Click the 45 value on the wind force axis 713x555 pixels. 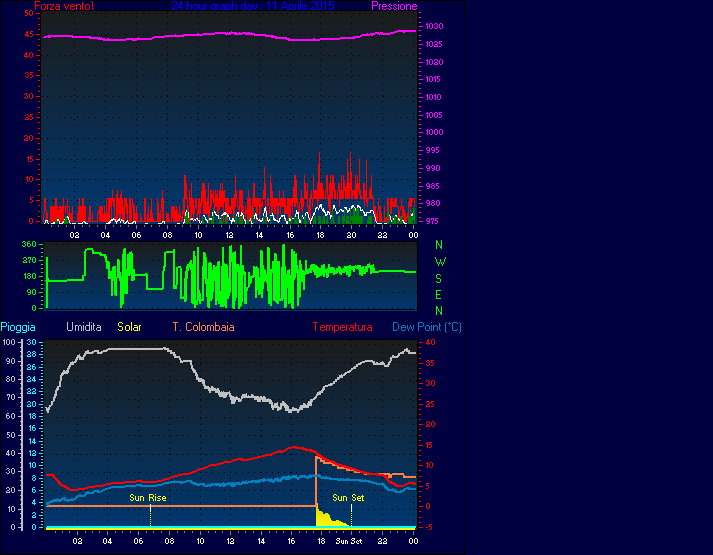[x=29, y=35]
